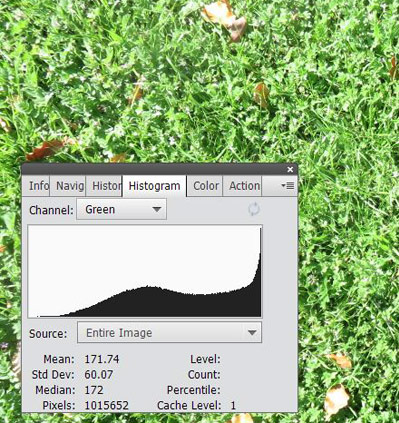Screen dimensions: 399x423
Task: Click inside the histogram graph
Action: pos(145,271)
